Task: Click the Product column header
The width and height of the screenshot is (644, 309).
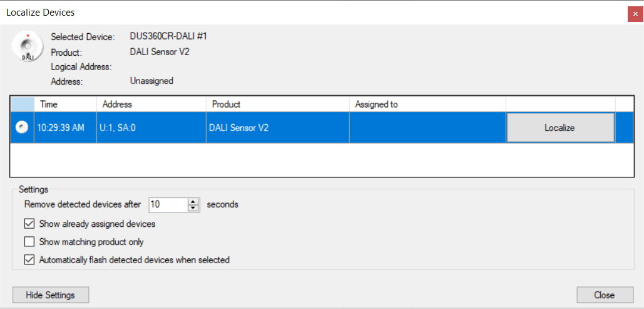Action: click(277, 104)
